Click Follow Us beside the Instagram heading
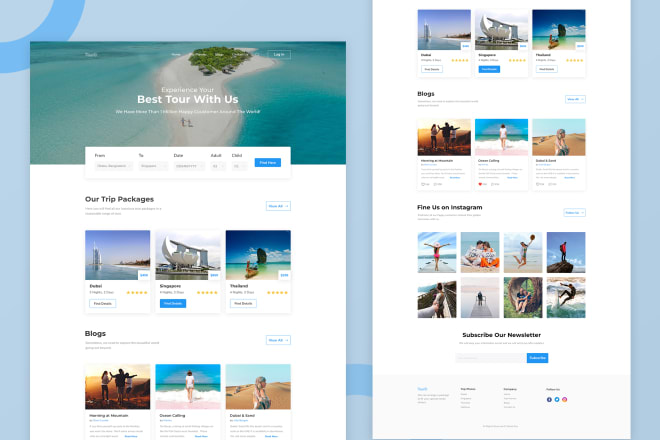 pyautogui.click(x=574, y=213)
